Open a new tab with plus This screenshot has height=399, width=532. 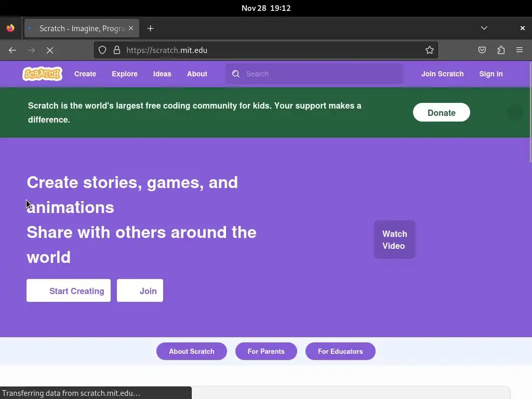tap(151, 29)
